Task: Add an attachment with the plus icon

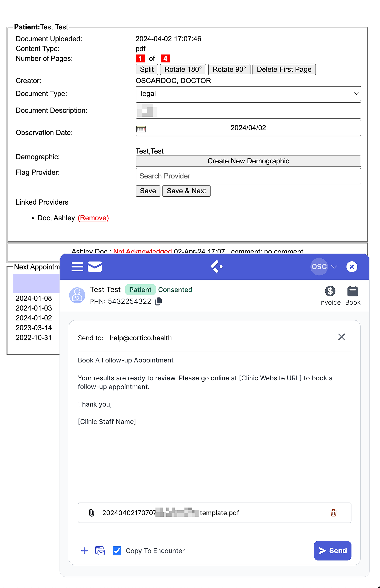Action: click(x=84, y=551)
